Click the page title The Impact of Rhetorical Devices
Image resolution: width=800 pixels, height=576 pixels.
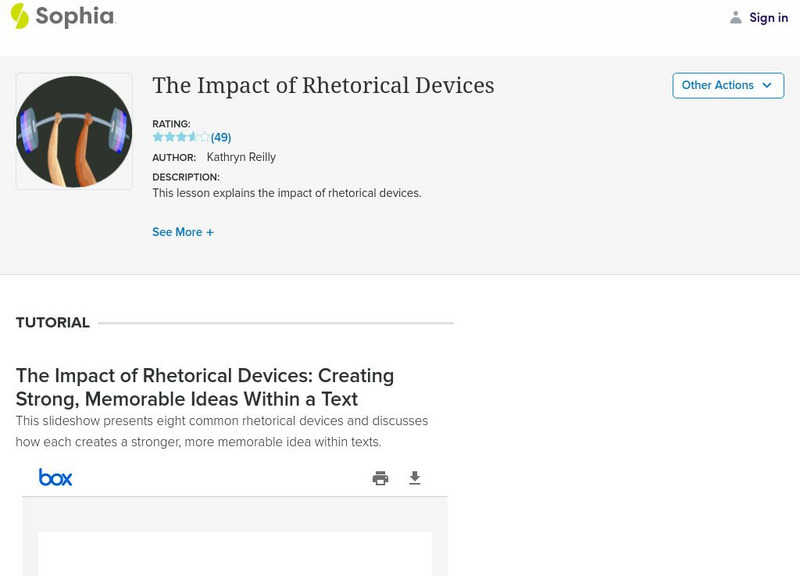(x=323, y=86)
